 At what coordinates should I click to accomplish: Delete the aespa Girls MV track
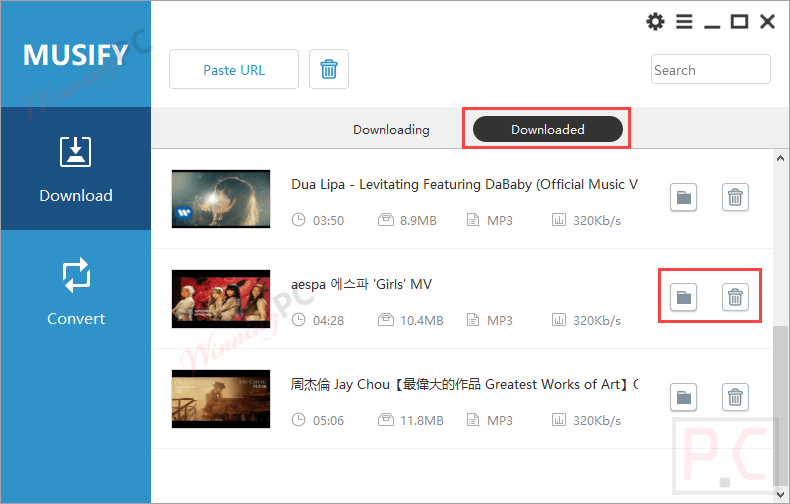point(735,297)
